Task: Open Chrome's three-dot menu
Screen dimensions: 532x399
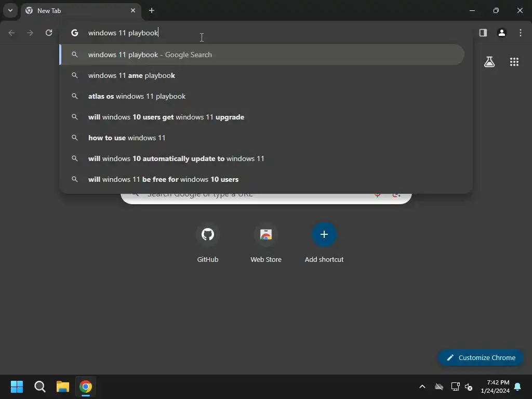Action: (x=521, y=33)
